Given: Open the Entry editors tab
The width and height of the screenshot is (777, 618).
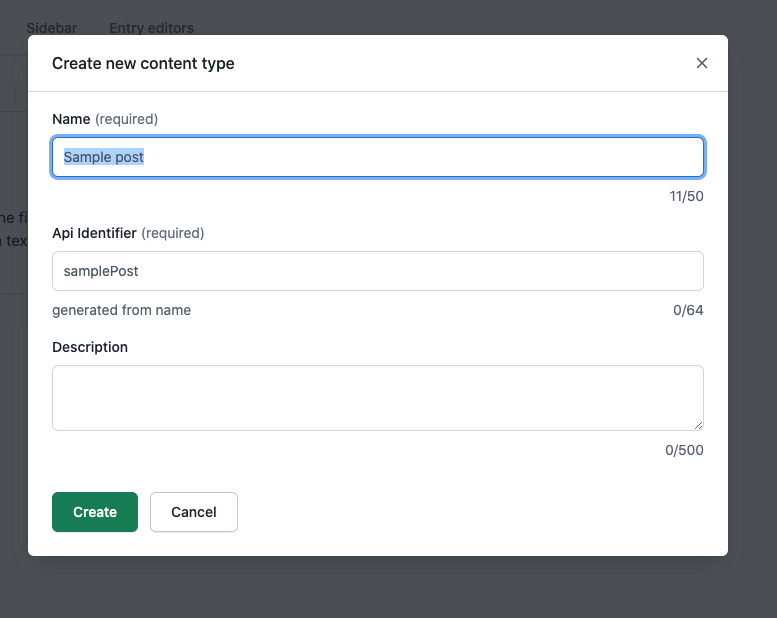Looking at the screenshot, I should 151,28.
